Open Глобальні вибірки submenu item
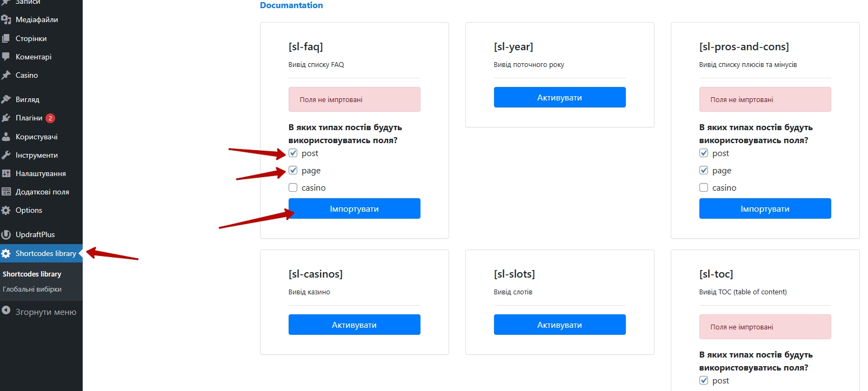Viewport: 868px width, 391px height. [32, 289]
